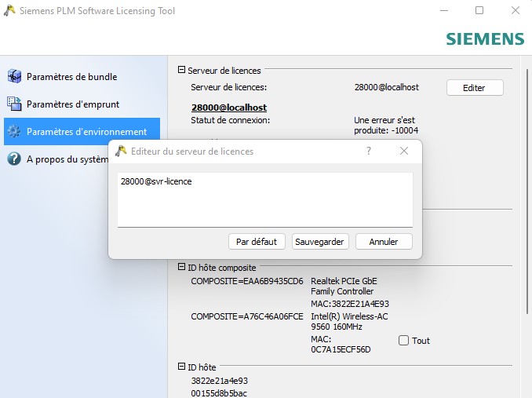Click the Intel(R) Wireless-AC 9560 160MHz text
Image resolution: width=532 pixels, height=398 pixels.
[x=349, y=321]
